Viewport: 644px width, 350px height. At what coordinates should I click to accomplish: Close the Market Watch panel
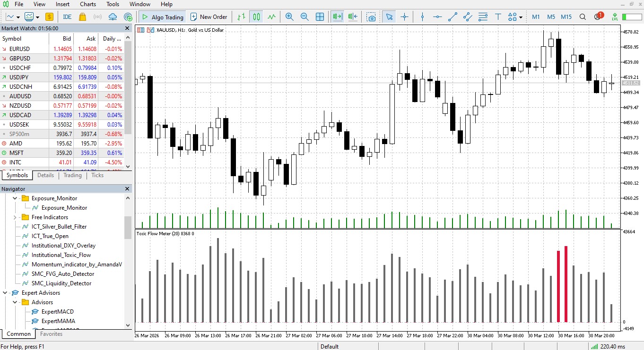pos(127,28)
